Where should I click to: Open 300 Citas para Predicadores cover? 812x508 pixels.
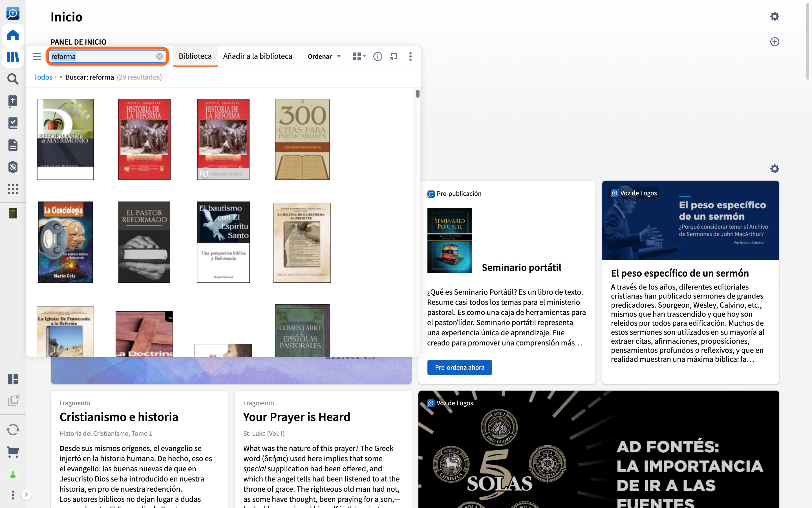coord(302,139)
